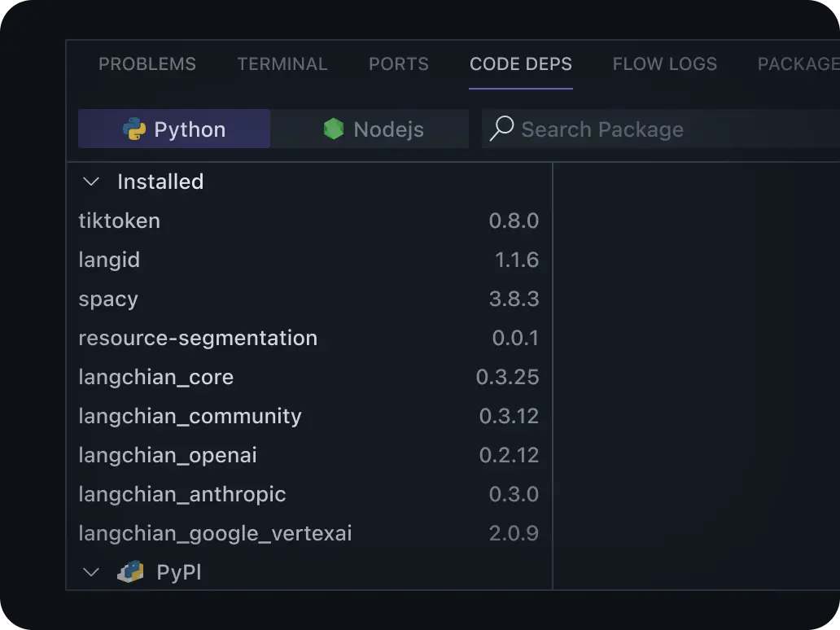Click the Python logo icon
The image size is (840, 630).
pos(133,129)
